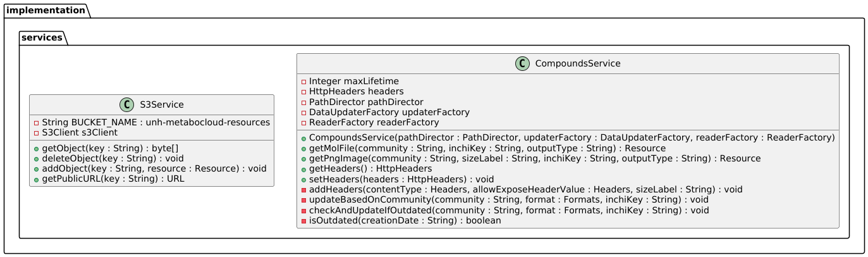This screenshot has height=257, width=868.
Task: Click the S3Service class circle icon
Action: tap(127, 106)
